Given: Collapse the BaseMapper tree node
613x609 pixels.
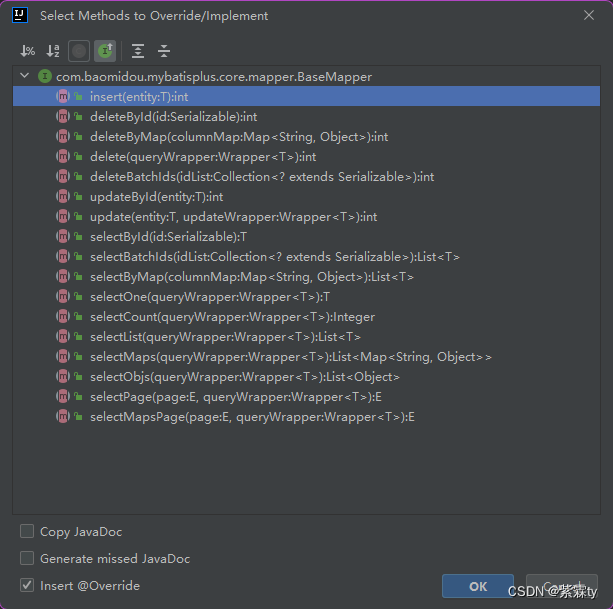Looking at the screenshot, I should (x=25, y=76).
